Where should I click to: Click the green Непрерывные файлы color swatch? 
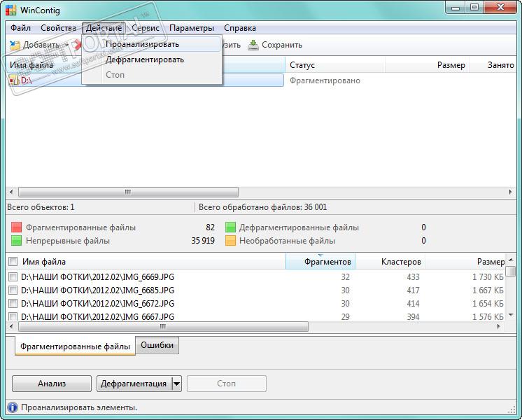tap(16, 241)
